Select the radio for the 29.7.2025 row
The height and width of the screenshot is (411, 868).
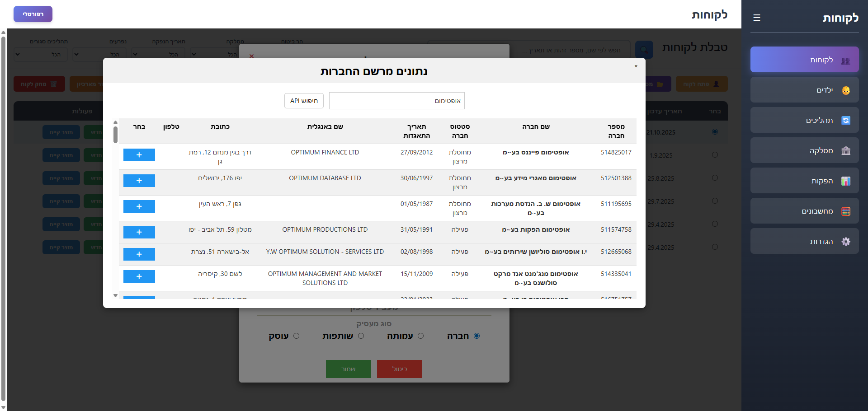[x=715, y=201]
